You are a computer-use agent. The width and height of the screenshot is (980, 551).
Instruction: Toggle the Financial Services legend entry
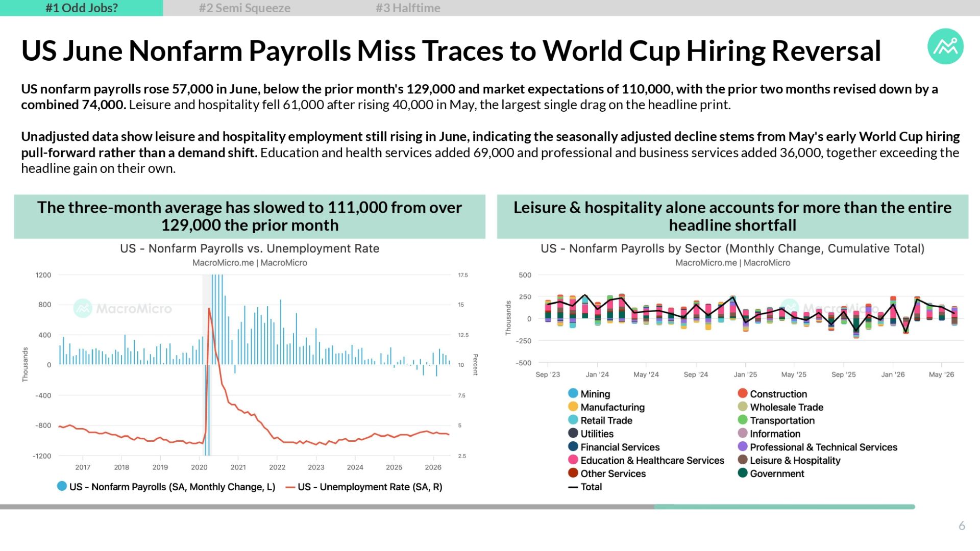pyautogui.click(x=614, y=447)
